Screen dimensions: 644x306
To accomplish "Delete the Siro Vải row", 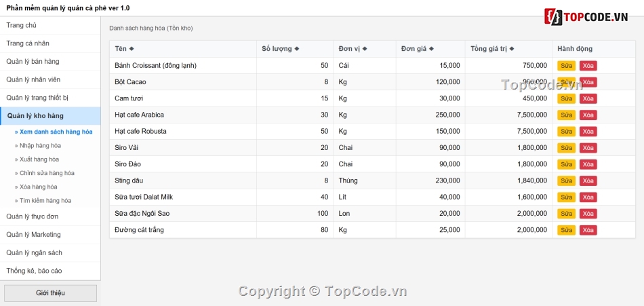I will click(x=588, y=148).
